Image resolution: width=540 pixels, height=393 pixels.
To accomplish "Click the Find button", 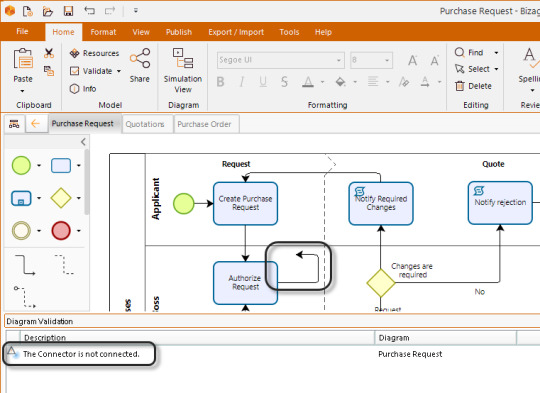I will pos(469,52).
